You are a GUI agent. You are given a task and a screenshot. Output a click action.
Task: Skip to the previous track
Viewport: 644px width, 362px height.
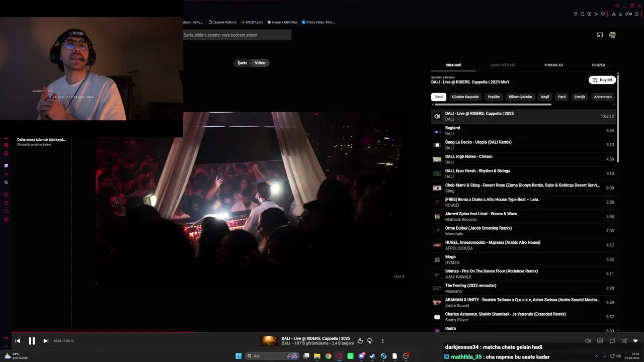point(18,341)
